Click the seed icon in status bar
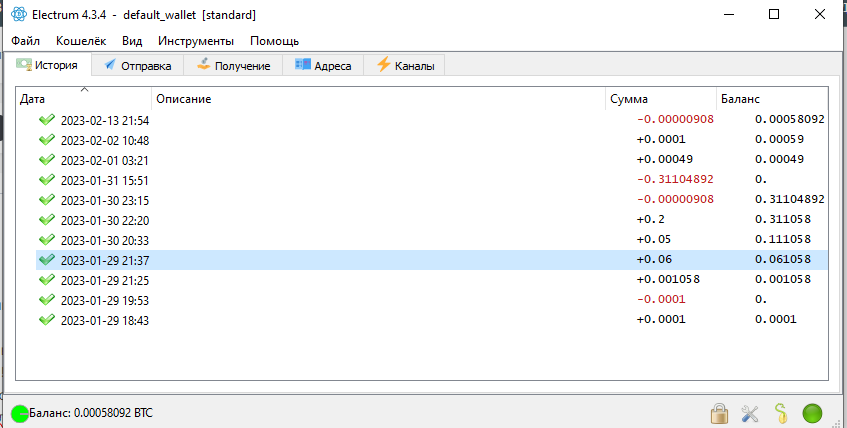This screenshot has height=428, width=847. click(x=781, y=414)
